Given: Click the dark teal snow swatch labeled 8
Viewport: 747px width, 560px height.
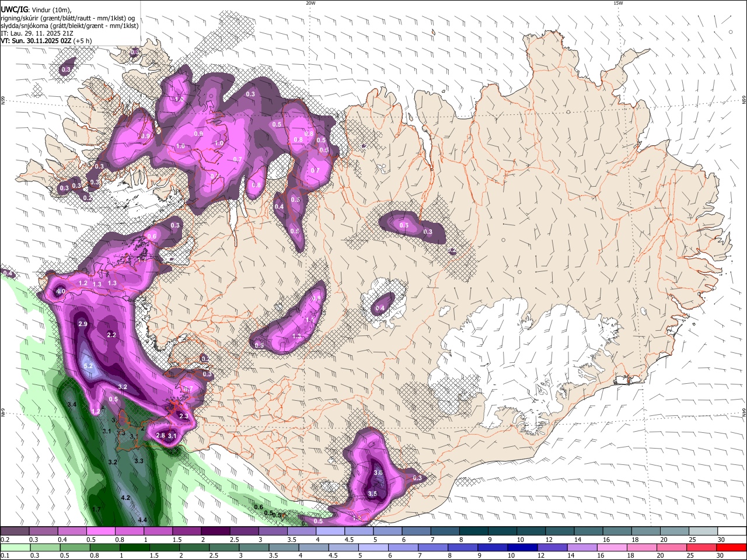Looking at the screenshot, I should (473, 531).
